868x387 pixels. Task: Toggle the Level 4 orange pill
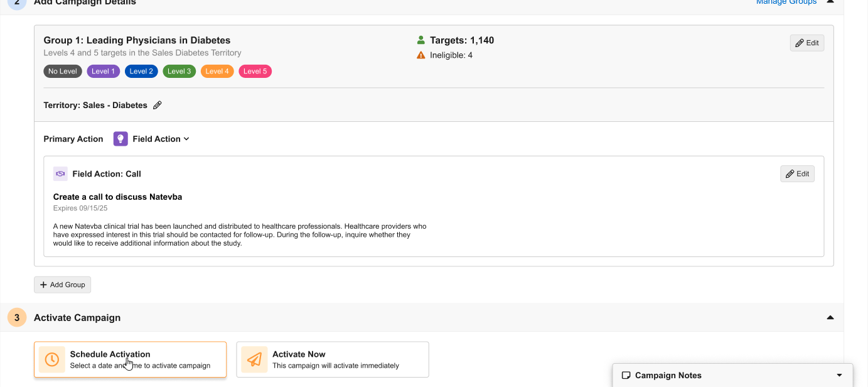(x=217, y=72)
